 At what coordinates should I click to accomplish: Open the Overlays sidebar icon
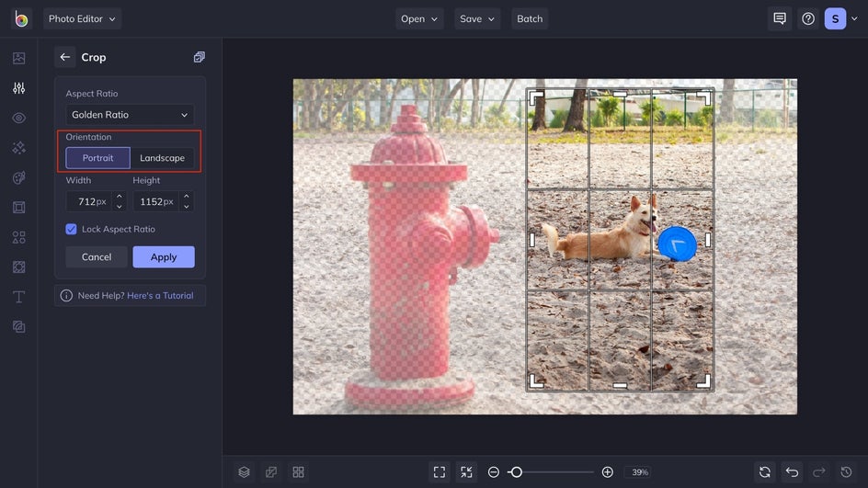(18, 267)
